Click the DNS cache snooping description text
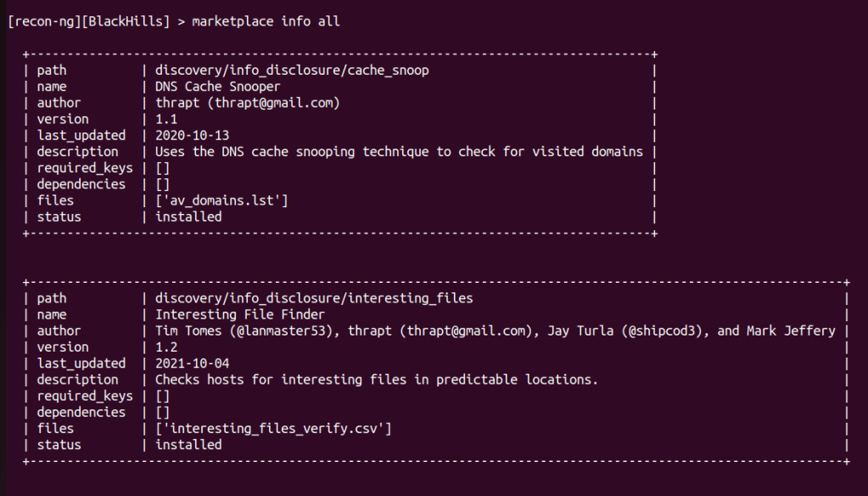This screenshot has height=496, width=868. [x=399, y=151]
